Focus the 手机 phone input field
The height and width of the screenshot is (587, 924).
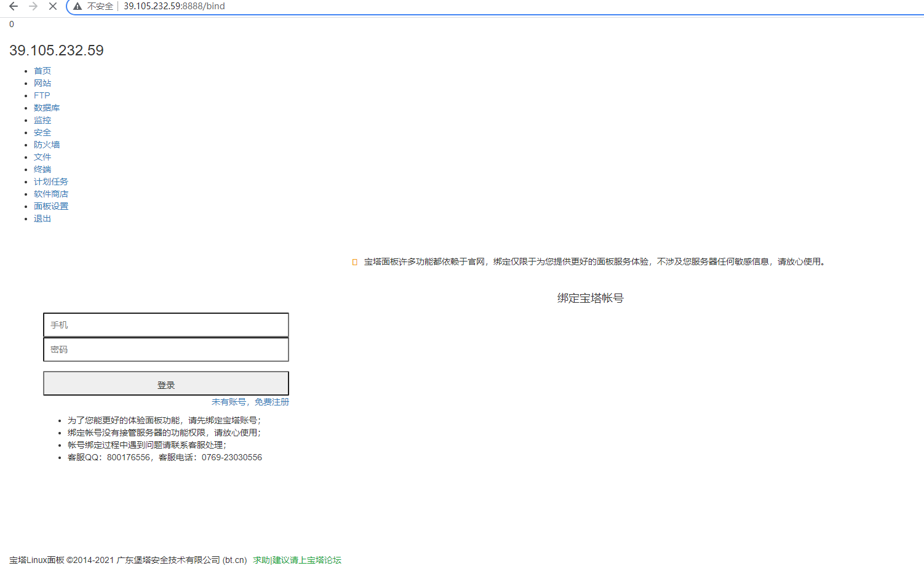[x=166, y=325]
